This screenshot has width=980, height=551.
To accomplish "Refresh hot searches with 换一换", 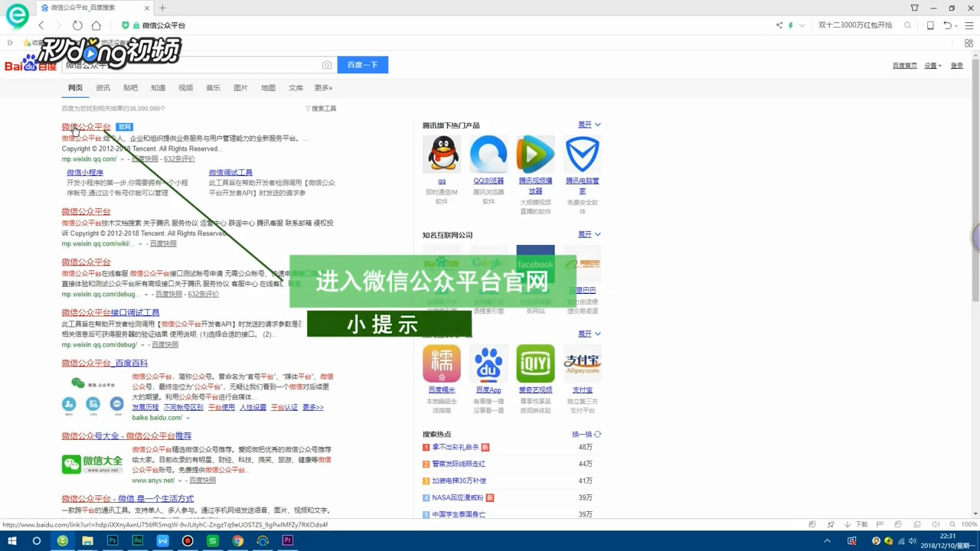I will point(586,434).
